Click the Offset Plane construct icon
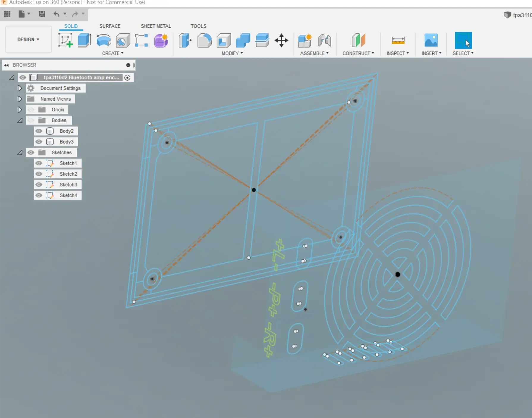This screenshot has height=418, width=532. (x=358, y=40)
